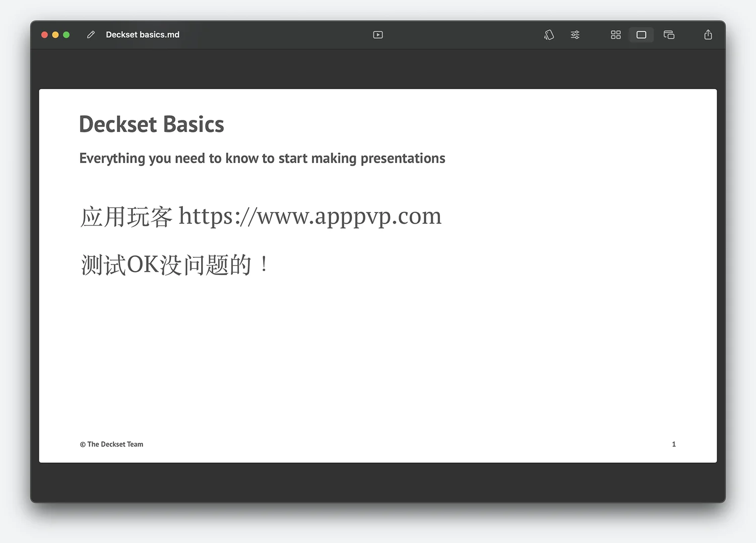
Task: Click the slide number 1 in footer
Action: (674, 444)
